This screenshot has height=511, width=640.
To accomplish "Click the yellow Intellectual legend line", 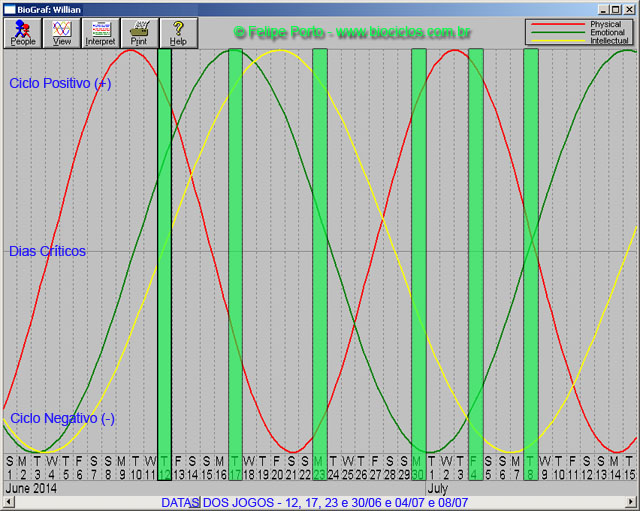I will pyautogui.click(x=558, y=40).
